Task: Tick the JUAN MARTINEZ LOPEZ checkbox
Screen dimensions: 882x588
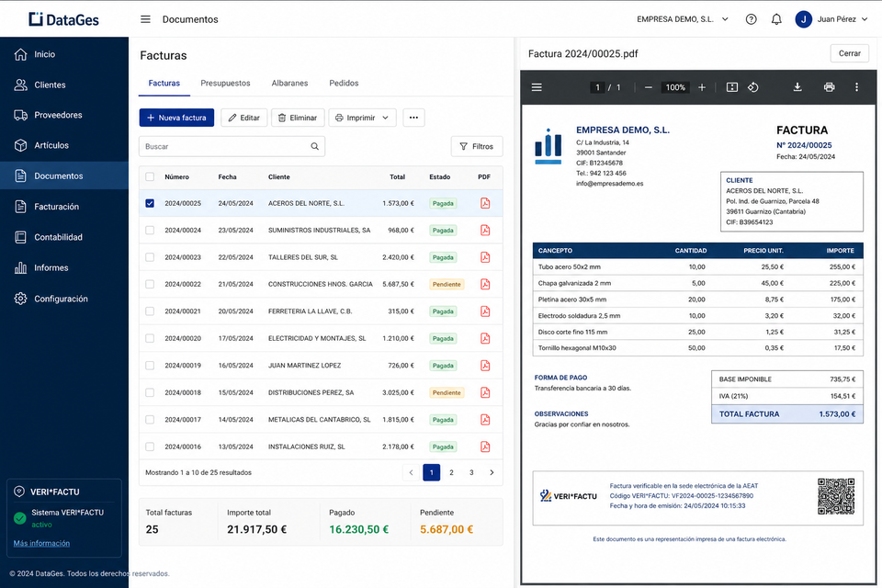Action: [150, 365]
